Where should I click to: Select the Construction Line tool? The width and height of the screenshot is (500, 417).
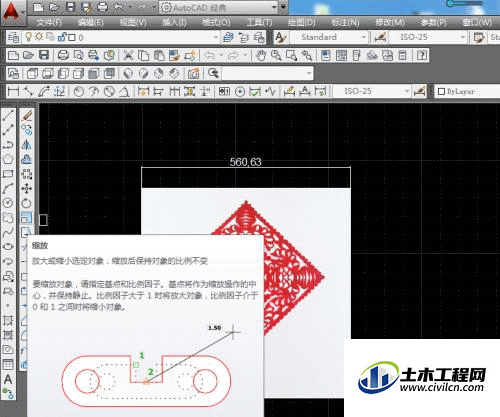(x=8, y=130)
